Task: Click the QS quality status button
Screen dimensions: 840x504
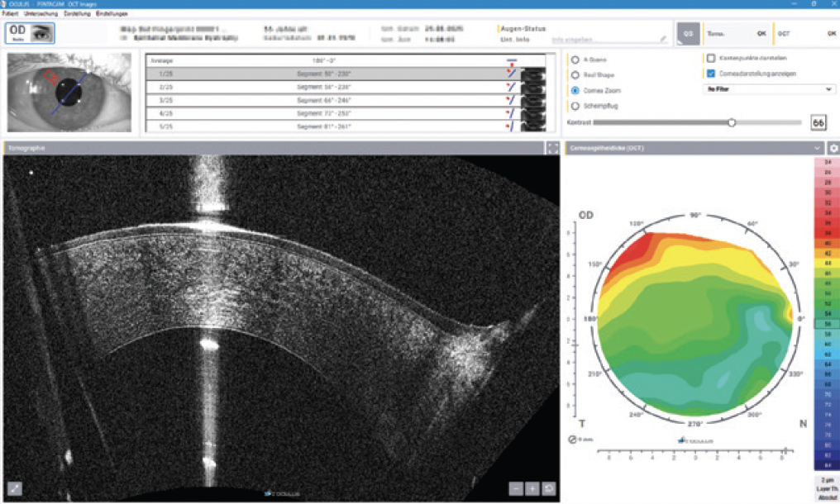Action: tap(685, 33)
